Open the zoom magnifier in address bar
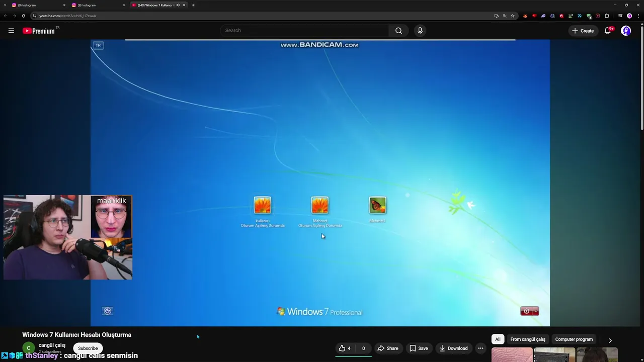Viewport: 644px width, 362px height. click(505, 16)
